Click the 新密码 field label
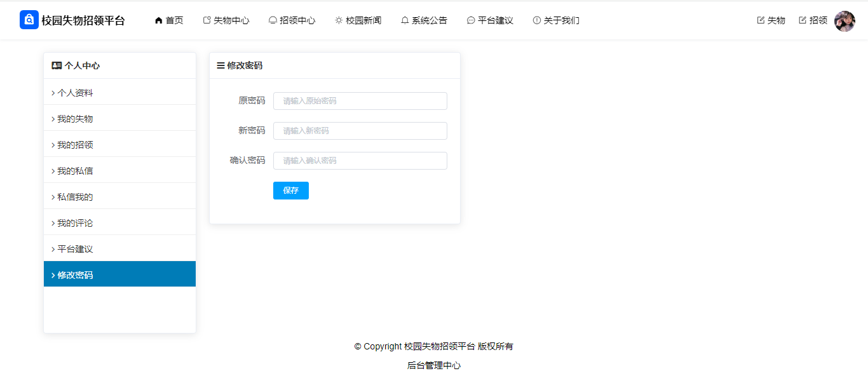This screenshot has width=868, height=385. tap(252, 130)
